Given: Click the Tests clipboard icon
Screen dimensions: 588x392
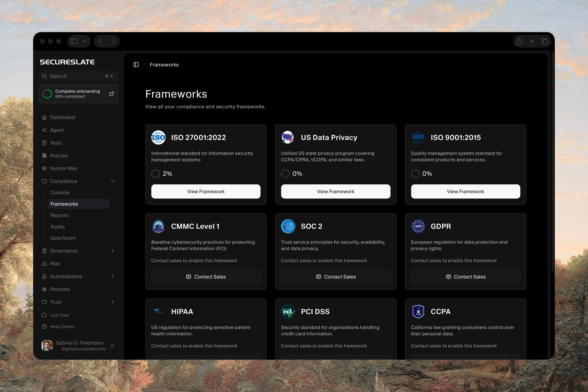Looking at the screenshot, I should click(x=44, y=143).
